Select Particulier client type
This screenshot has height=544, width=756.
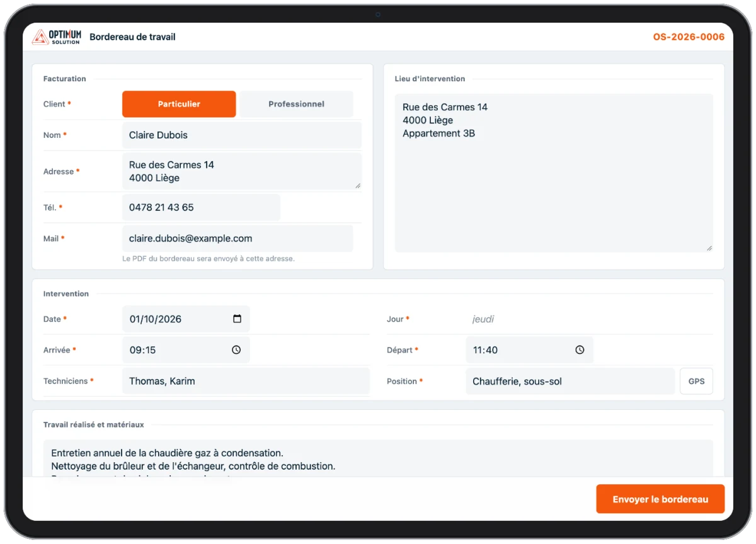pyautogui.click(x=179, y=104)
